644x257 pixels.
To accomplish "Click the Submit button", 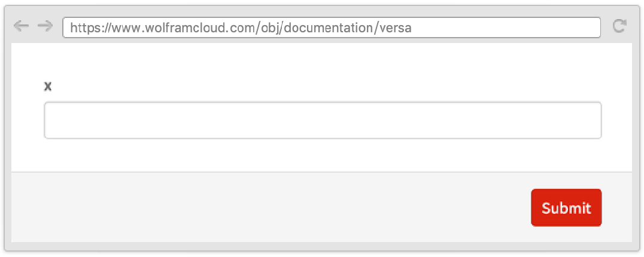I will tap(566, 207).
